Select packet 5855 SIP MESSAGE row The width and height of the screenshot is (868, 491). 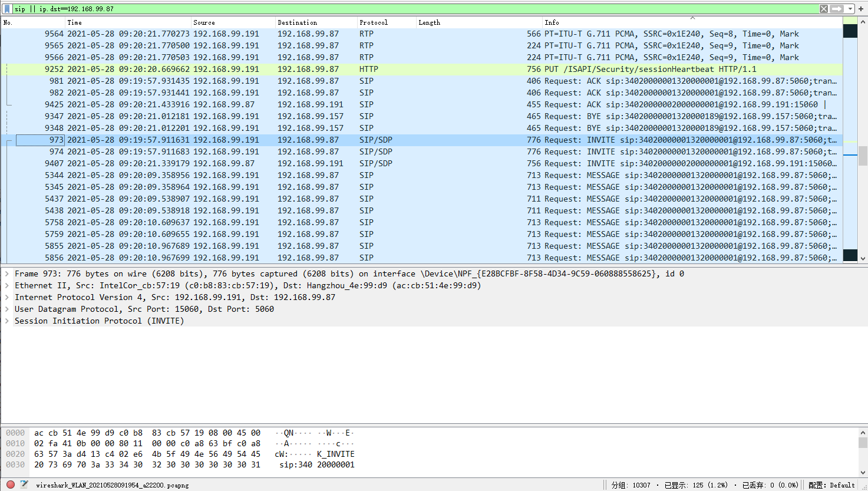[x=422, y=246]
